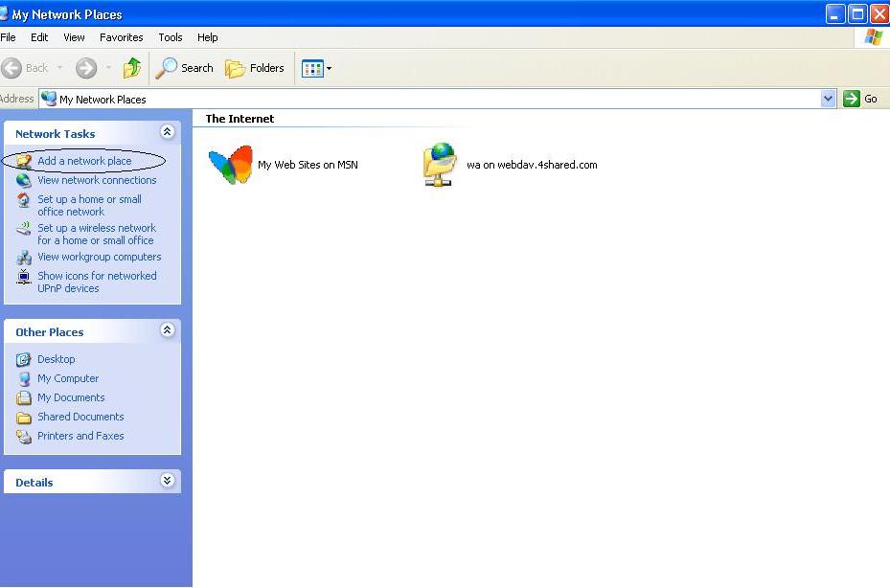Open the Forward history dropdown arrow
890x588 pixels.
click(108, 68)
